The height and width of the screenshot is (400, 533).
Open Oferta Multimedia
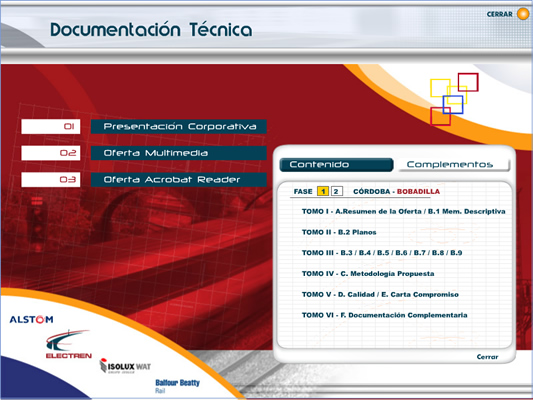pyautogui.click(x=178, y=153)
